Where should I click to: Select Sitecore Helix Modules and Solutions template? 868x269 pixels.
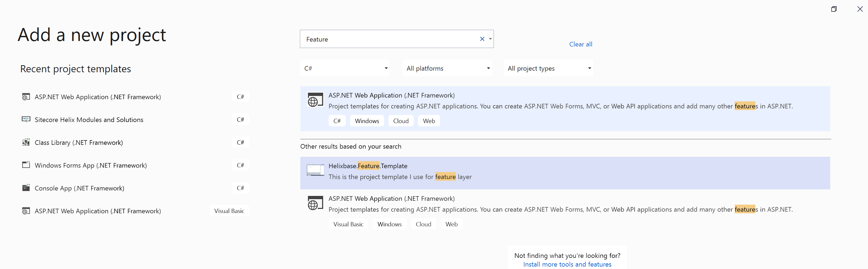[135, 120]
